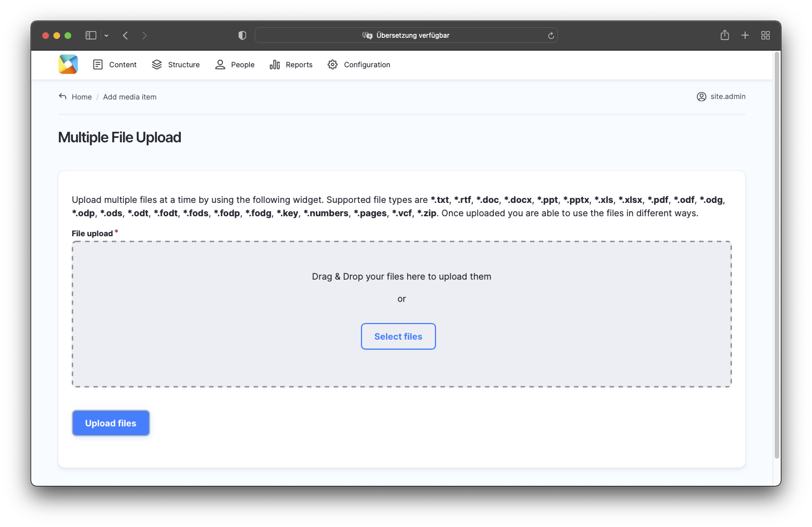Click the privacy shield icon
The image size is (812, 527).
coord(242,35)
